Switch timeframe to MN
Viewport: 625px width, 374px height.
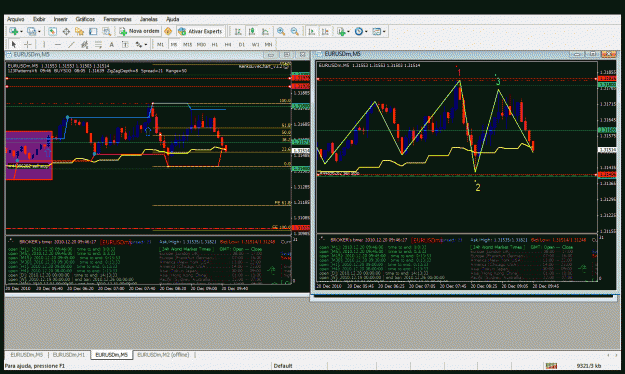click(269, 45)
